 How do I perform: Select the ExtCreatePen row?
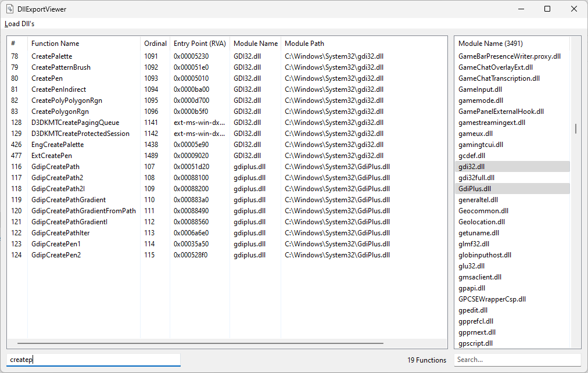(227, 156)
